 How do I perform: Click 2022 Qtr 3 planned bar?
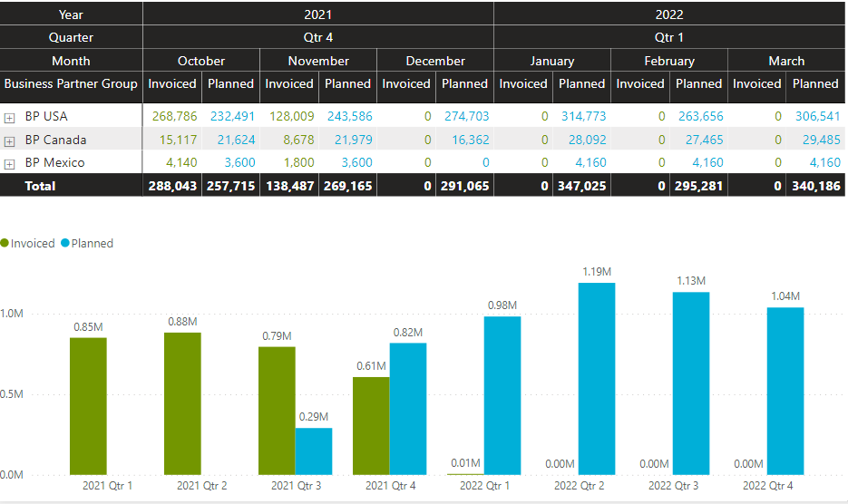(691, 383)
